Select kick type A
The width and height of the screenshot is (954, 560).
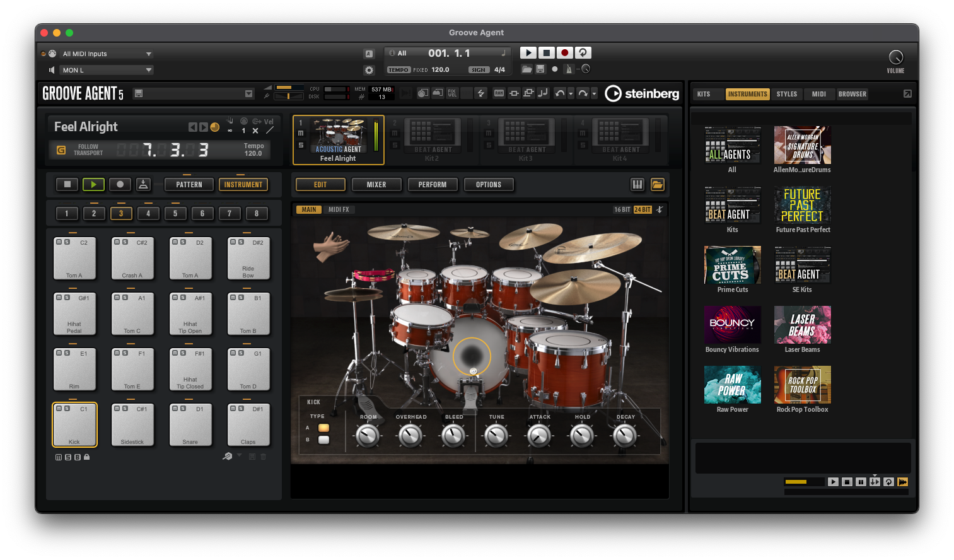point(323,428)
